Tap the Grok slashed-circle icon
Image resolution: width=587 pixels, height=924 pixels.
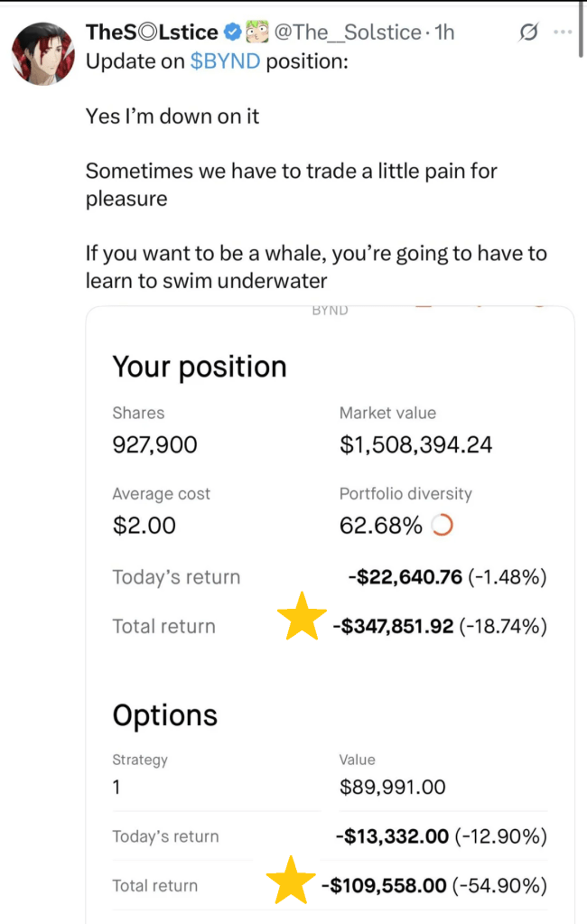(x=530, y=33)
